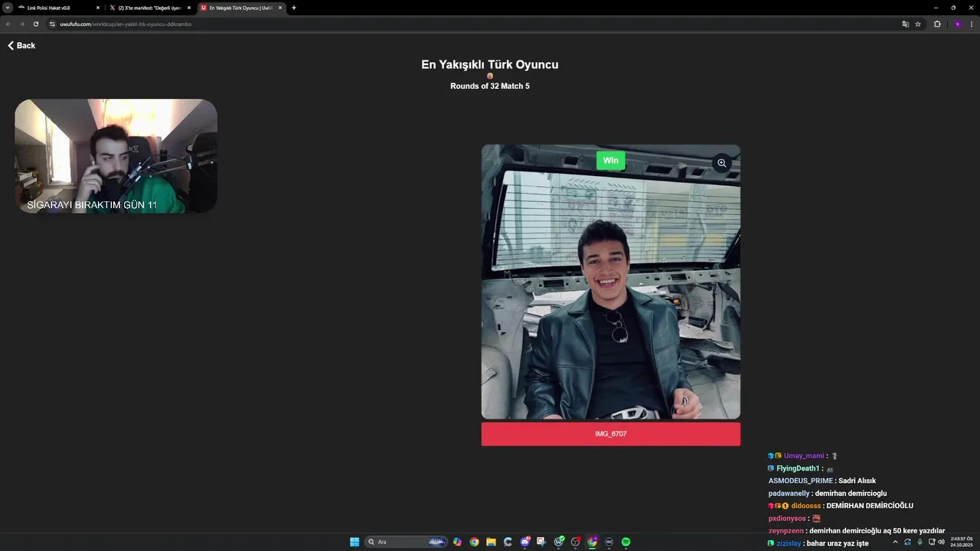Open Discord from the taskbar
This screenshot has height=551, width=980.
525,542
